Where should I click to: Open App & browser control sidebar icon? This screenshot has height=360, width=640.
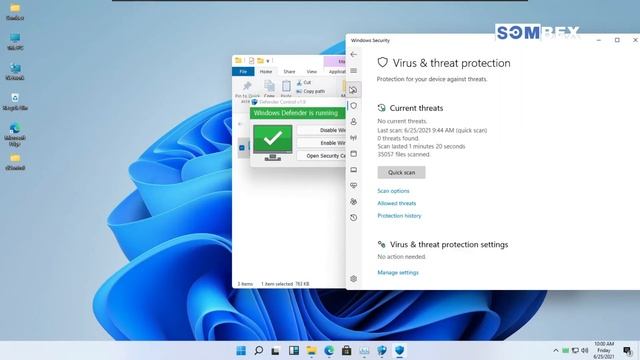pyautogui.click(x=353, y=154)
